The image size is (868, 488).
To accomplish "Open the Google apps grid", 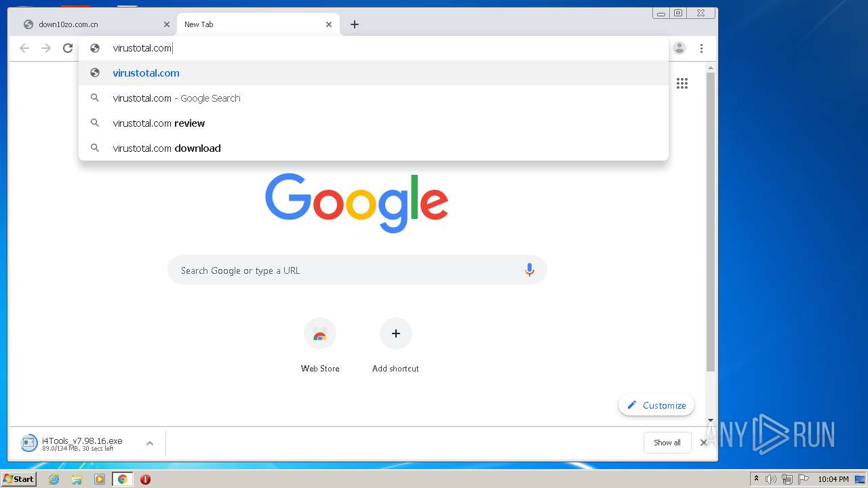I will pyautogui.click(x=682, y=83).
